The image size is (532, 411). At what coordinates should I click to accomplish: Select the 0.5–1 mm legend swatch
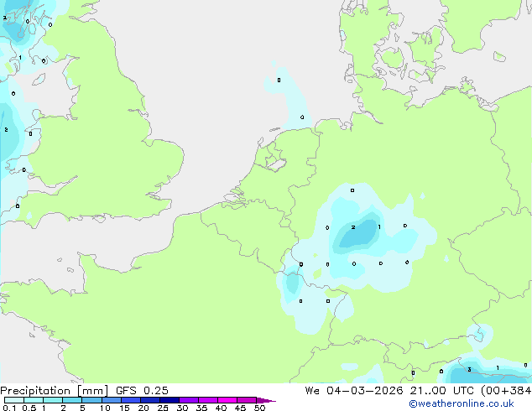pos(34,400)
